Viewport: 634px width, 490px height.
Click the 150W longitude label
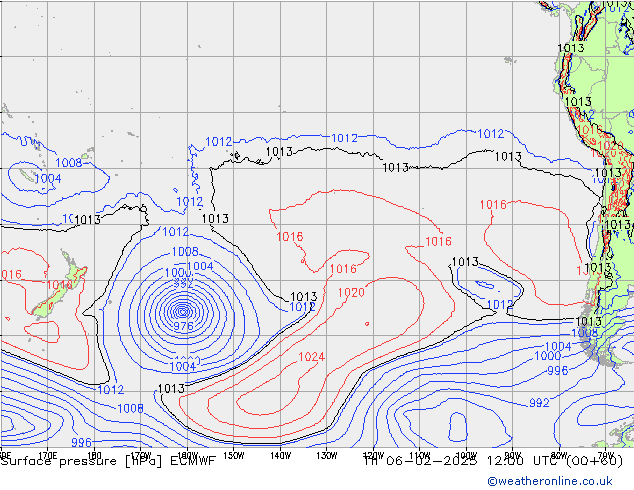tap(234, 455)
